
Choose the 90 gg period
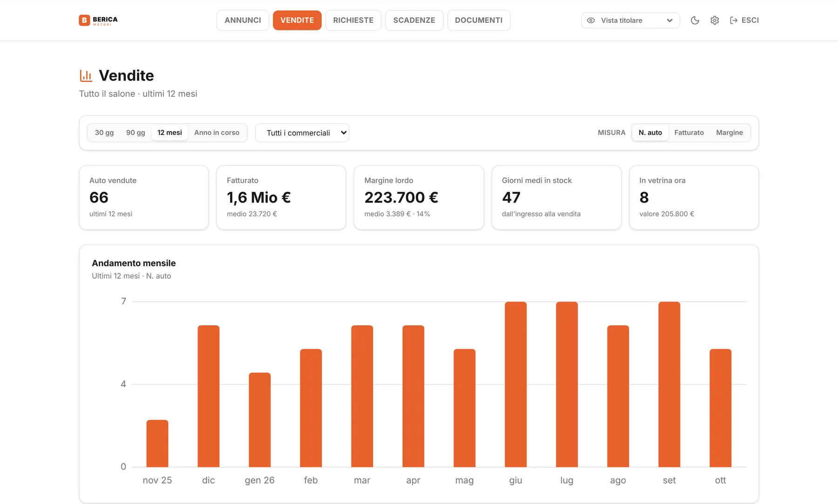coord(135,133)
